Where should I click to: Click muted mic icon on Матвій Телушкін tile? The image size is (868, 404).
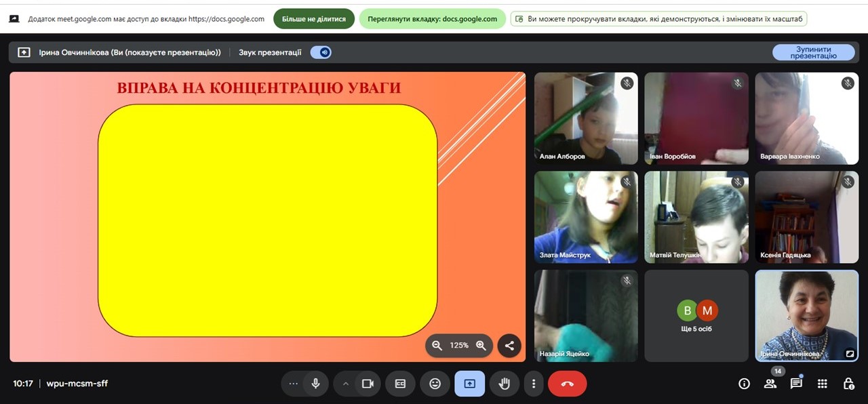[x=737, y=182]
